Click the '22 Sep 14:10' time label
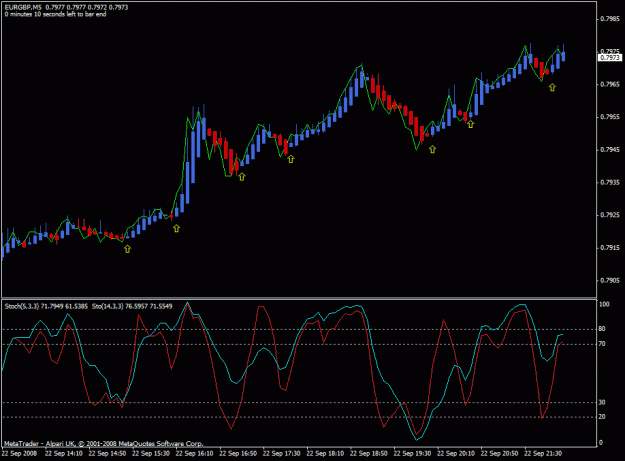 pyautogui.click(x=64, y=453)
